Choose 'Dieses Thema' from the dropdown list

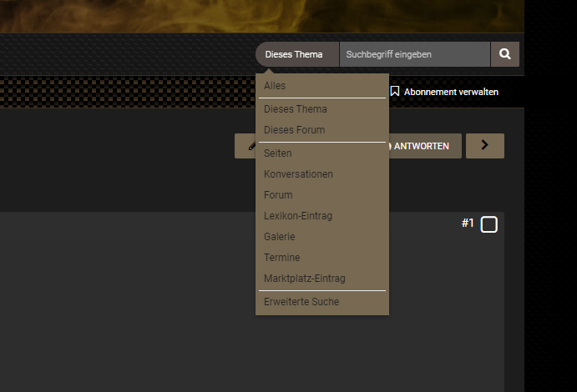tap(295, 109)
